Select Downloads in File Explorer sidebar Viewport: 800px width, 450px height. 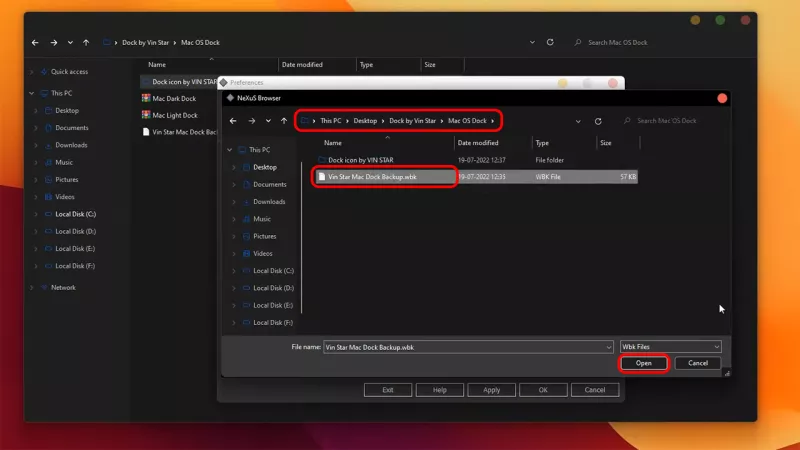(71, 145)
